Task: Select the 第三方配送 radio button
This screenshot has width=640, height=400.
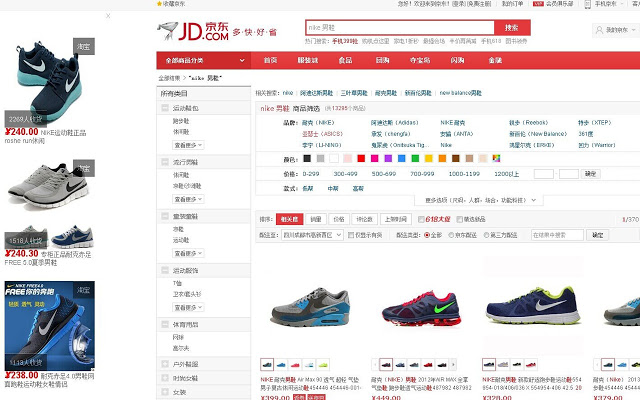Action: click(486, 235)
